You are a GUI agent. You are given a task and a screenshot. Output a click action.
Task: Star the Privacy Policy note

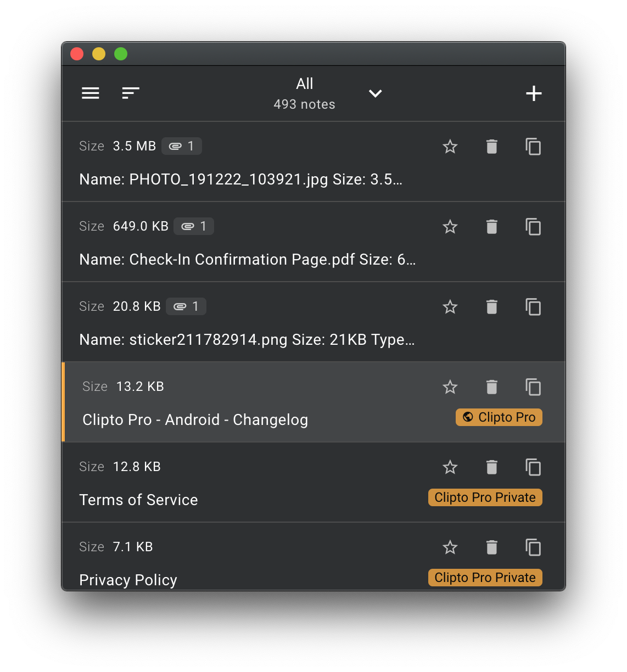450,547
